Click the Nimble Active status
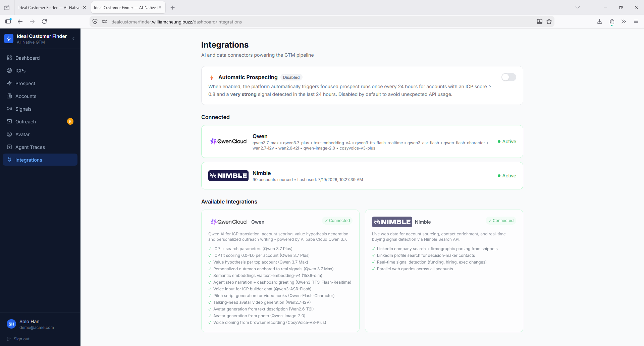The image size is (644, 346). point(507,176)
